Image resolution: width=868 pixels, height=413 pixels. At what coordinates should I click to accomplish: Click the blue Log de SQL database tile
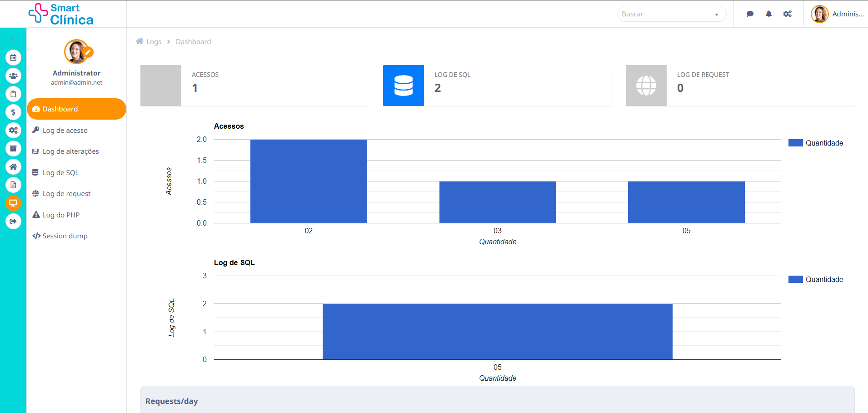click(x=403, y=86)
